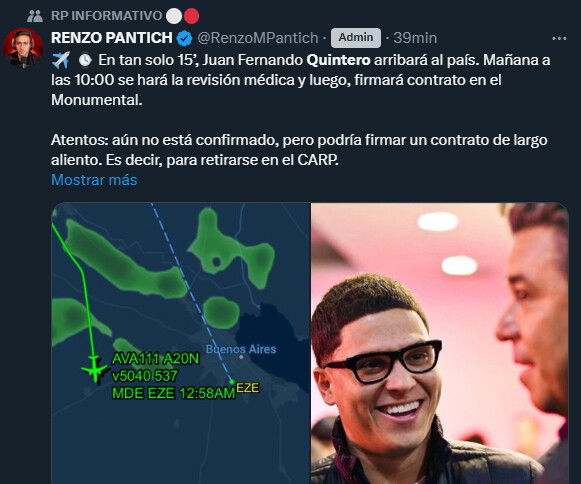Open the 39min timestamp link

coord(415,38)
